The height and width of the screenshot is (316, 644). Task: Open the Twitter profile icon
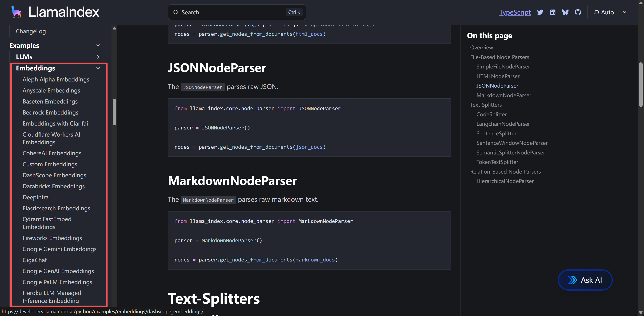[x=540, y=12]
